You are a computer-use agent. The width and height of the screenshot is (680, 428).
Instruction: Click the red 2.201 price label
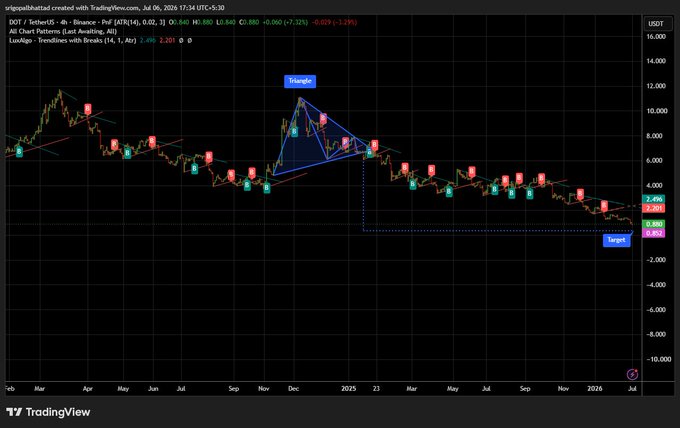tap(654, 208)
